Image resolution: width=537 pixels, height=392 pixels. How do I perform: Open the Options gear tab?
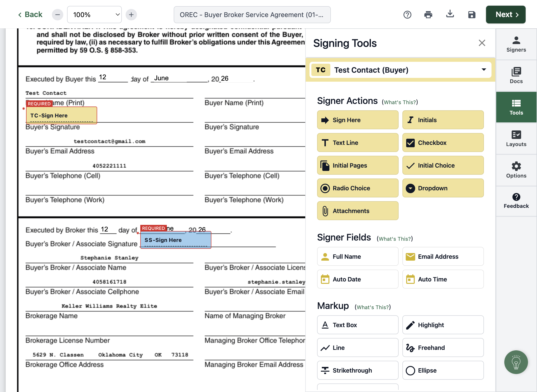pos(516,170)
